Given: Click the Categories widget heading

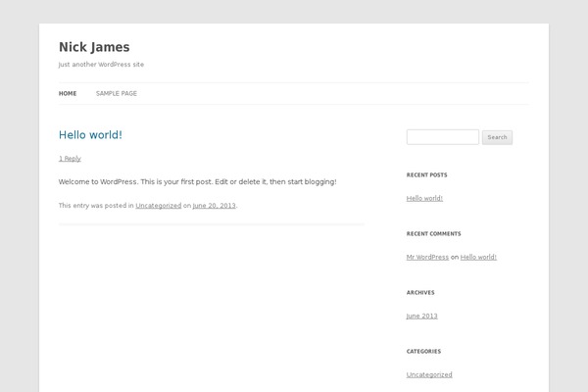Looking at the screenshot, I should pyautogui.click(x=423, y=352).
